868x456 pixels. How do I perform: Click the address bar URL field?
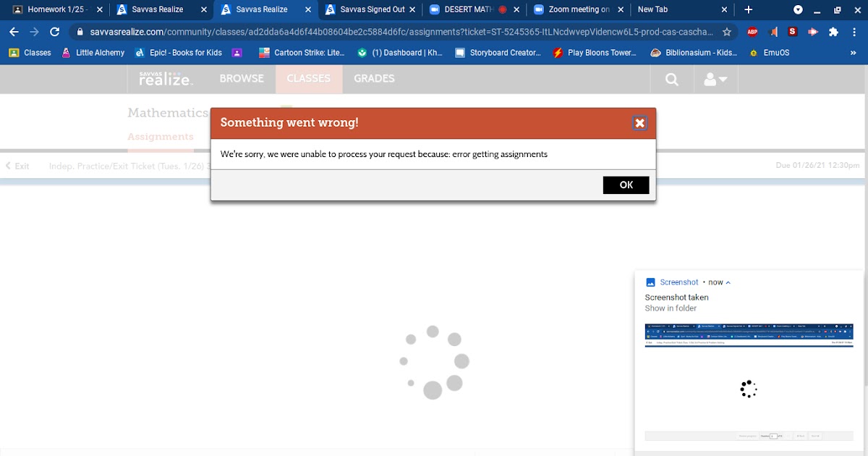coord(401,32)
